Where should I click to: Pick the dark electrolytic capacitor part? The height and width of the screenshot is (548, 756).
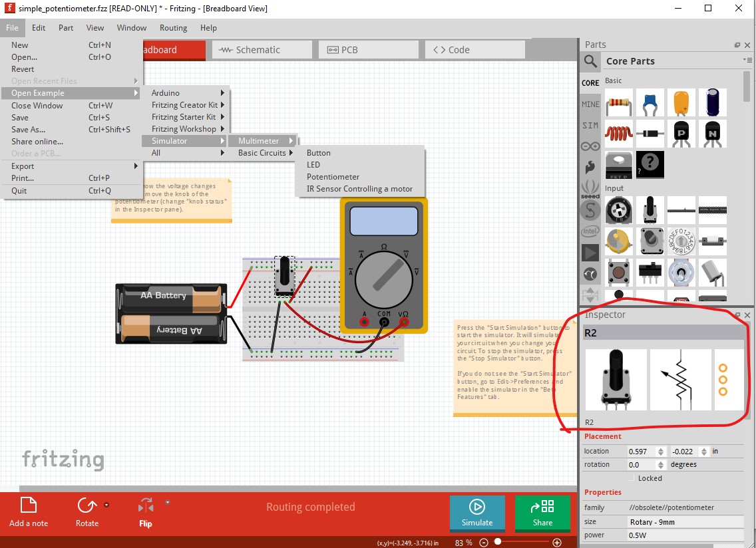coord(712,102)
